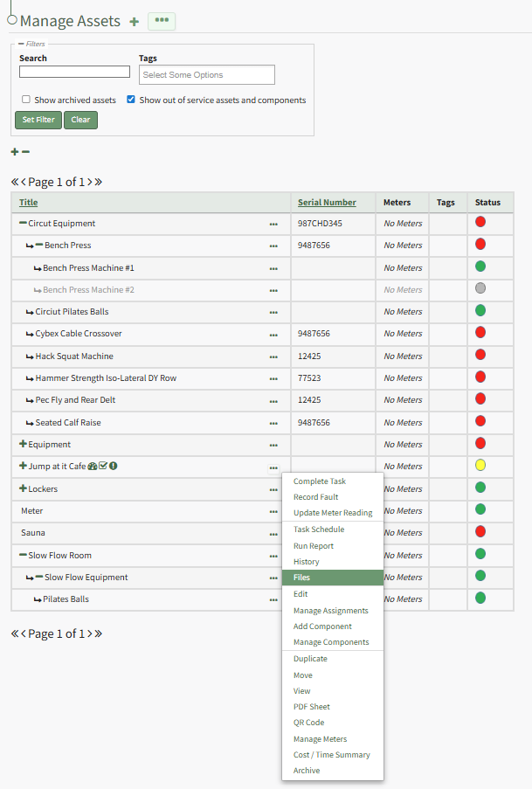Open the ellipsis menu for Hack Squat Machine
This screenshot has width=532, height=789.
coord(273,356)
